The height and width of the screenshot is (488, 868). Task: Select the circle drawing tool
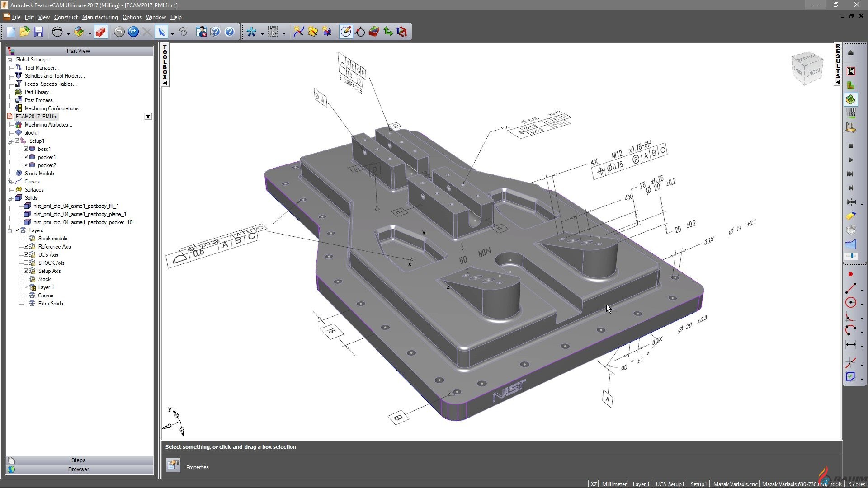tap(850, 303)
